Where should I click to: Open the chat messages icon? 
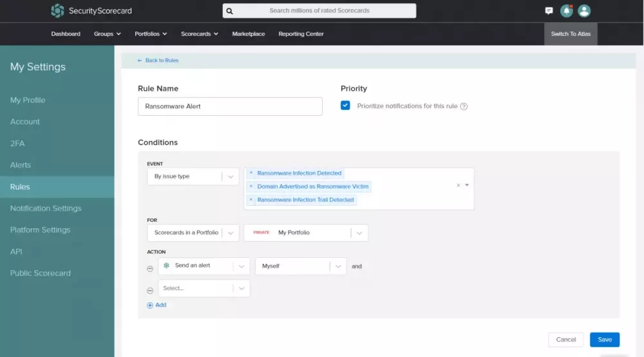pyautogui.click(x=549, y=11)
